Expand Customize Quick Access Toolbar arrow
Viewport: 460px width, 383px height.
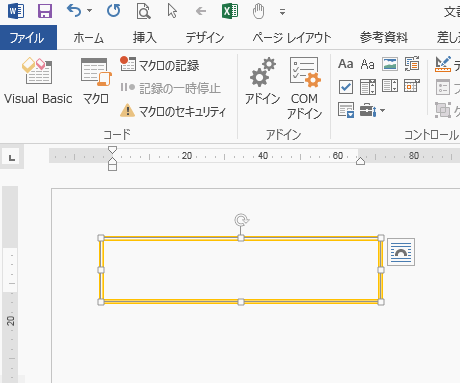(x=282, y=13)
